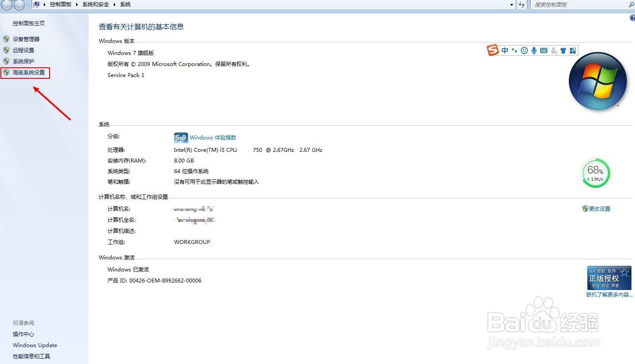Click the 更改设置 link

coord(600,209)
